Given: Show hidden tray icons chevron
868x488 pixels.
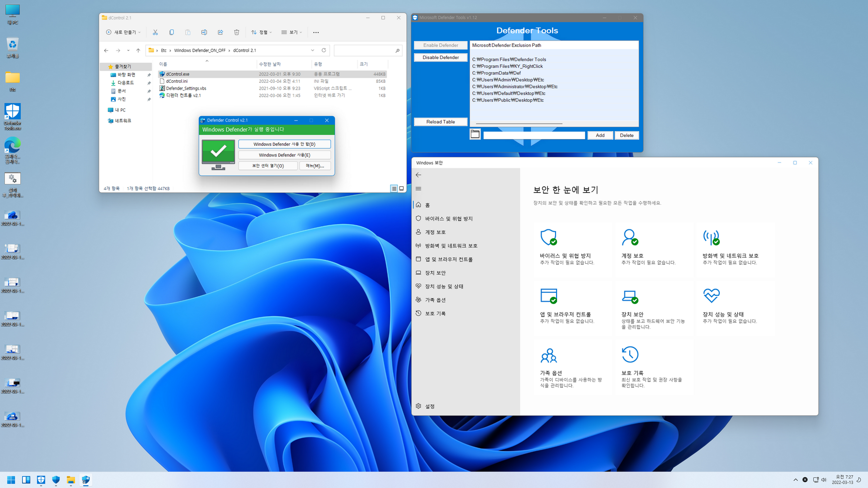Looking at the screenshot, I should [795, 480].
